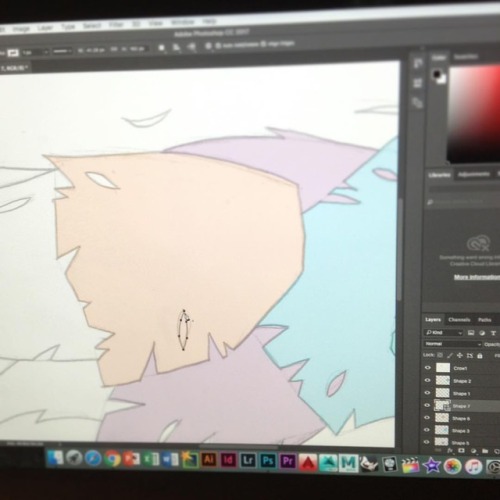Click the foreground color swatch
Image resolution: width=500 pixels, height=500 pixels.
click(436, 74)
